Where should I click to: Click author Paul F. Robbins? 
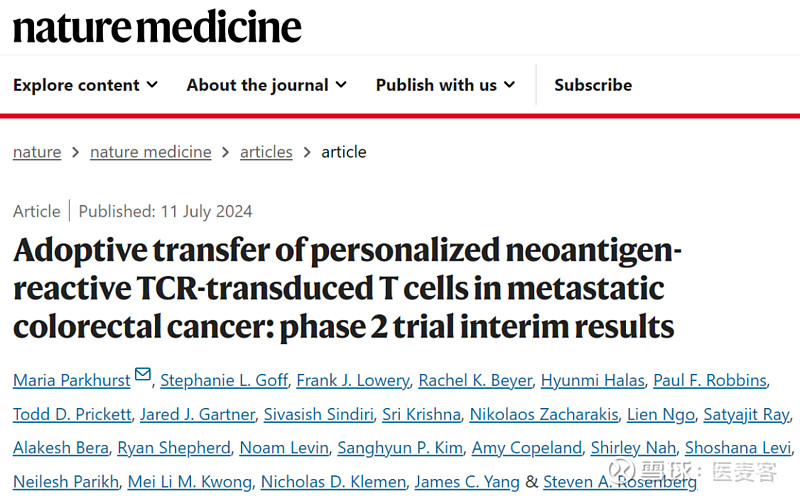(710, 380)
